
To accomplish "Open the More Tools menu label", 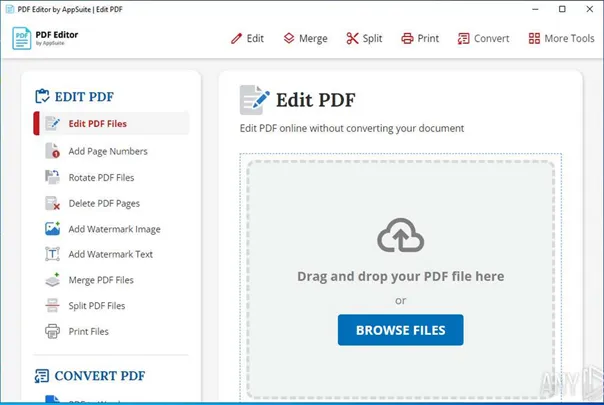I will (x=569, y=39).
